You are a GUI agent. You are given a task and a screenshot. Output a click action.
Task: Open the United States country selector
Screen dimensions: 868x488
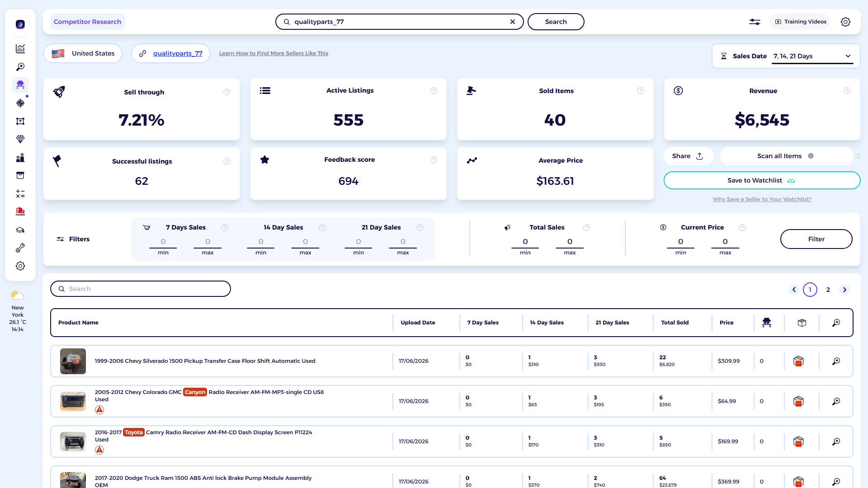[x=83, y=53]
